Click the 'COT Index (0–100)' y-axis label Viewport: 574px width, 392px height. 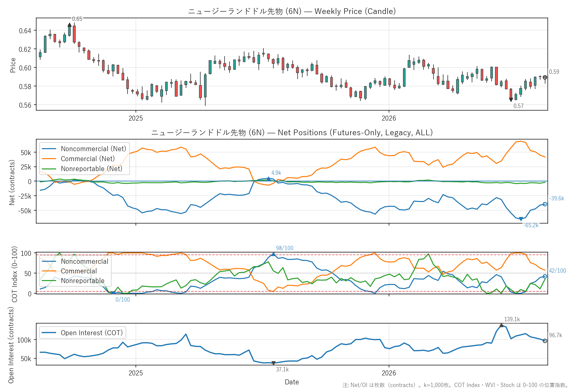click(x=14, y=274)
